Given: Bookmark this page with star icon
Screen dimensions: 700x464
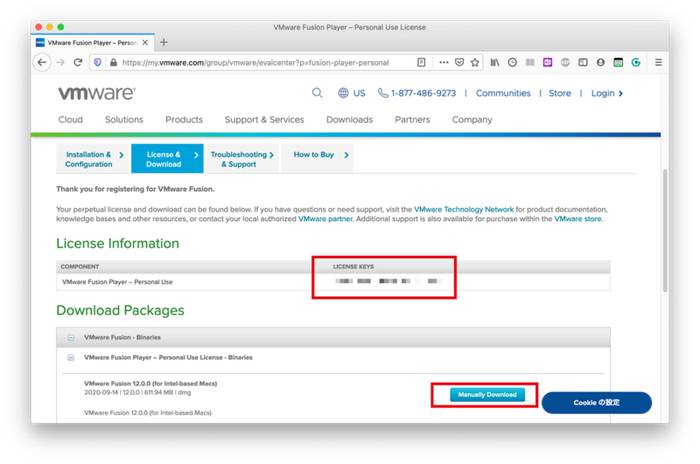Looking at the screenshot, I should [x=475, y=63].
